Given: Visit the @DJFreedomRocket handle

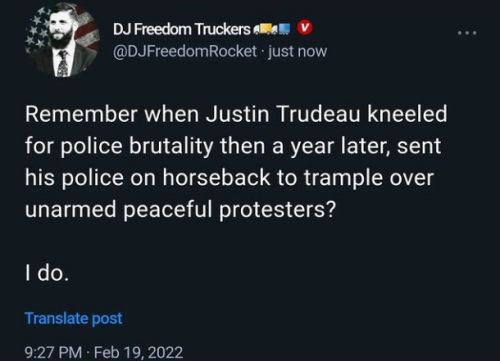Looking at the screenshot, I should 185,51.
